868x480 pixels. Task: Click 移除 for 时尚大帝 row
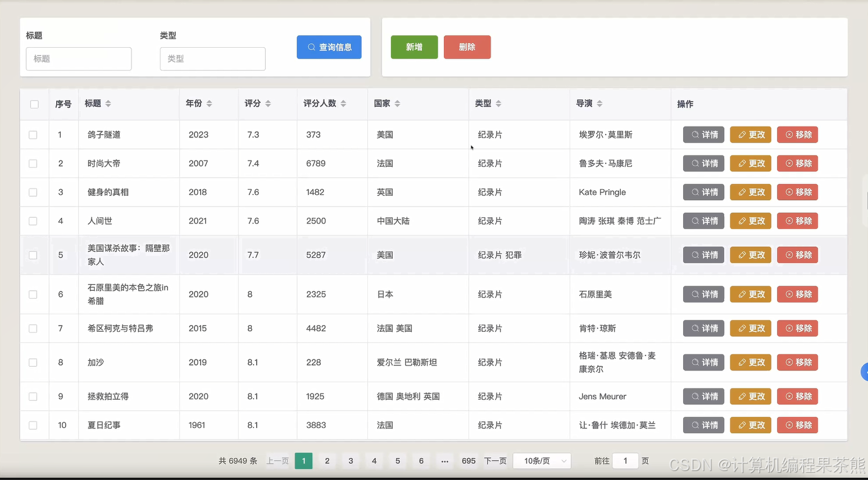[797, 163]
